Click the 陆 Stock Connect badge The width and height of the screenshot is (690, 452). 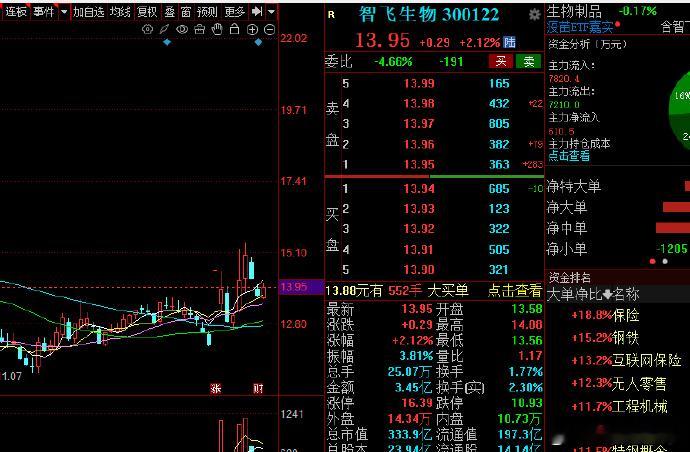(510, 42)
